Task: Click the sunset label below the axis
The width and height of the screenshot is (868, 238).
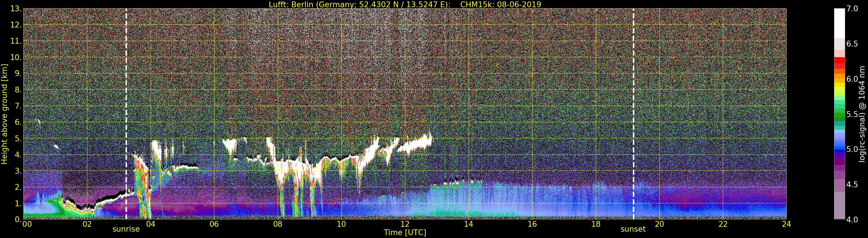Action: pos(633,229)
